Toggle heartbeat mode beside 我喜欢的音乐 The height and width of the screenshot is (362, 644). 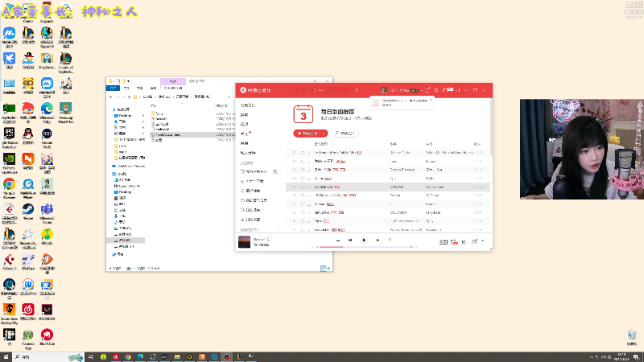275,171
